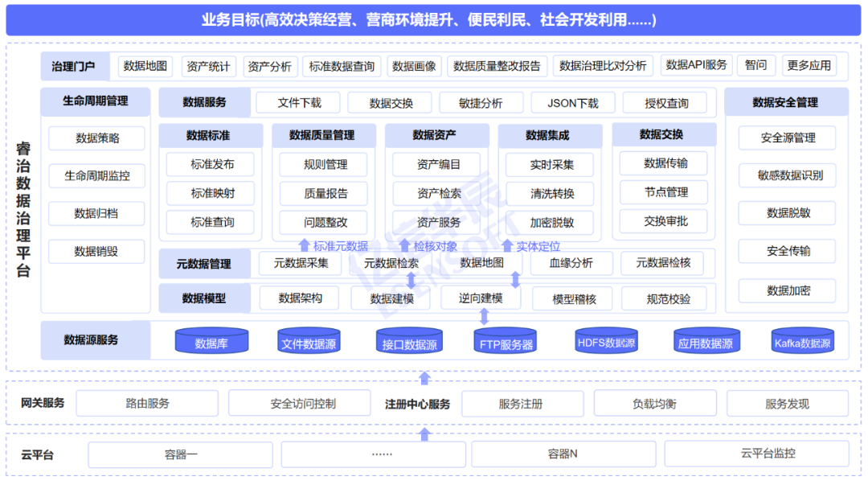Open 血缘分析 in metadata management
The height and width of the screenshot is (489, 868).
click(x=572, y=263)
